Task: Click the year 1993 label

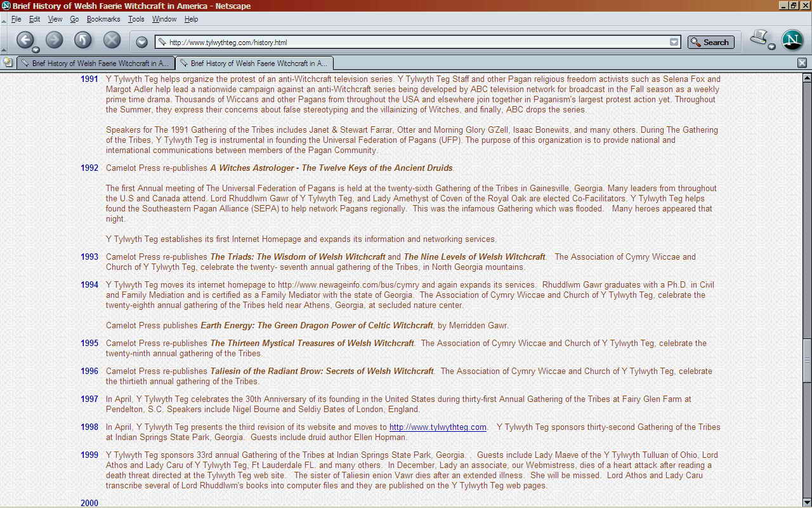Action: click(89, 257)
